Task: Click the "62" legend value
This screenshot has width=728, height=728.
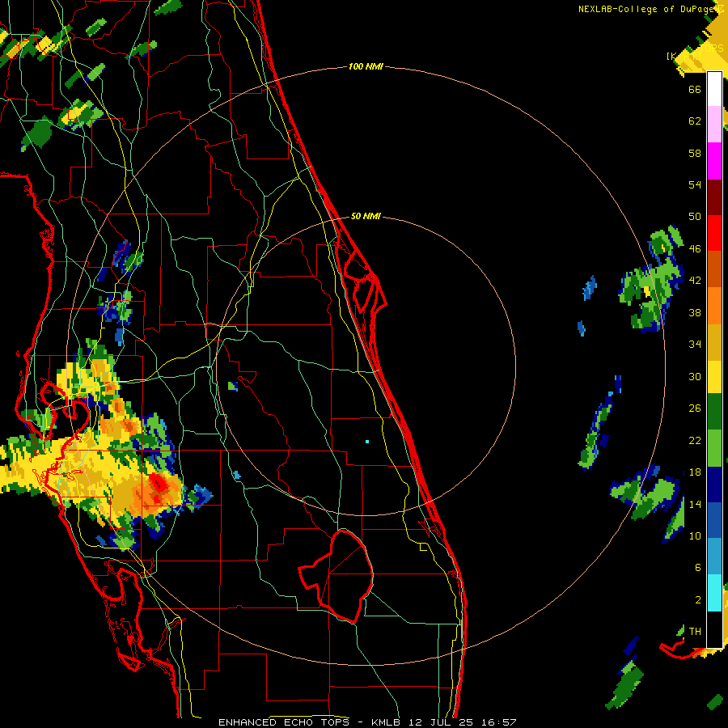Action: (x=695, y=121)
